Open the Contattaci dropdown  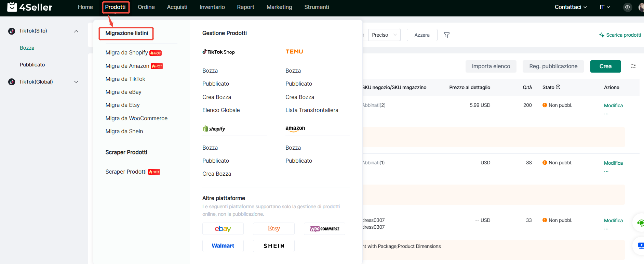click(571, 7)
